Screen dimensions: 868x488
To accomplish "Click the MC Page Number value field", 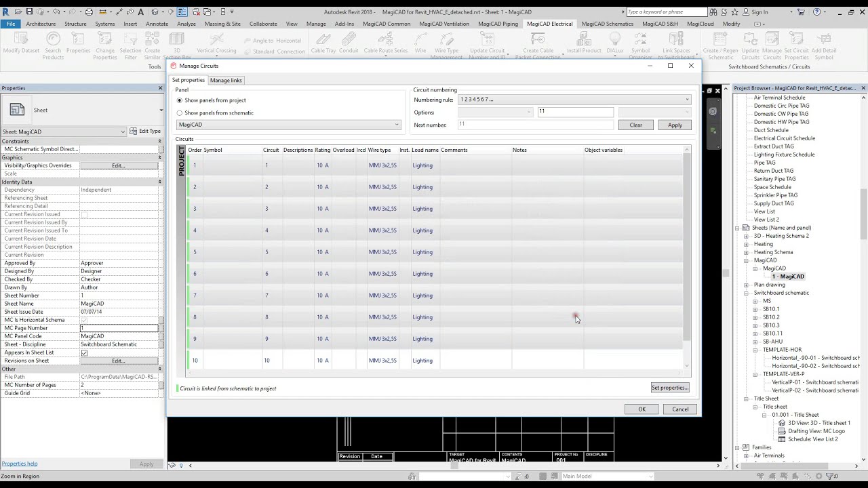I will pos(119,328).
